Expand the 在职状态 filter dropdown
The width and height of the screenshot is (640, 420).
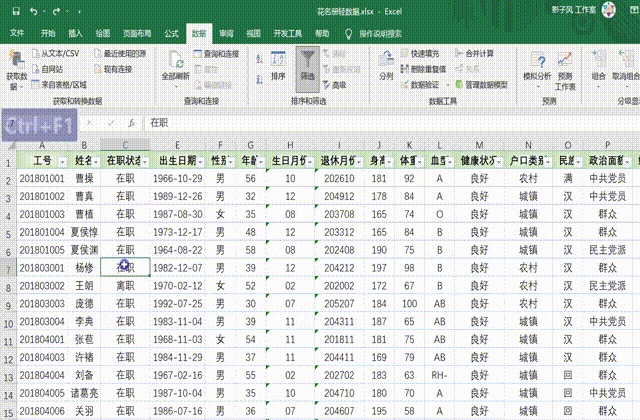(x=145, y=162)
